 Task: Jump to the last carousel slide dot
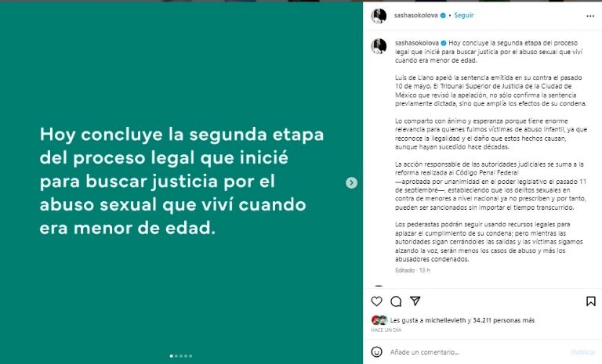pyautogui.click(x=190, y=356)
